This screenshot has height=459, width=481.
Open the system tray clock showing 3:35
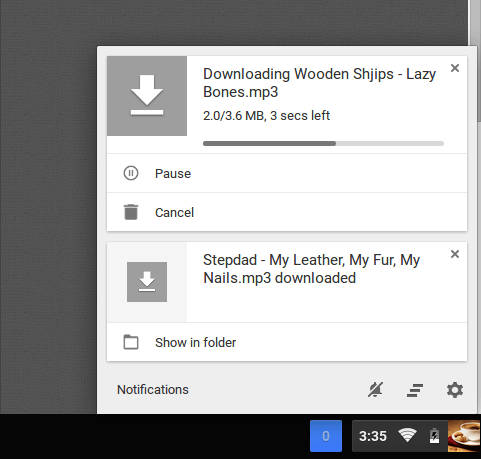373,436
